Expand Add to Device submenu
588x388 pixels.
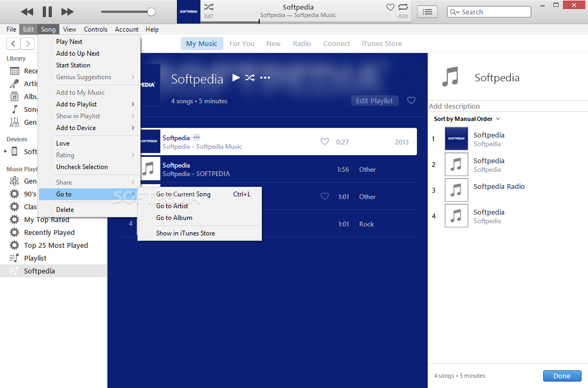89,128
